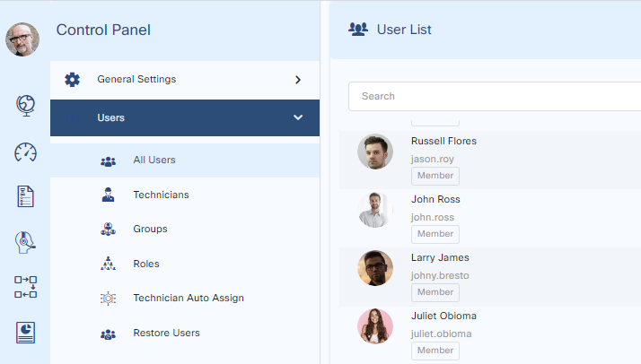Select Juliet Obioma's profile picture
Screen dimensions: 641x364
pos(375,326)
